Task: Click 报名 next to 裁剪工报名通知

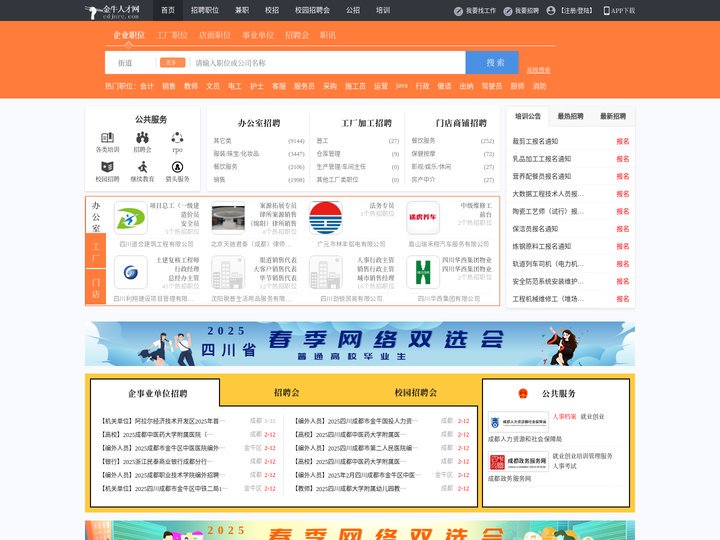Action: coord(623,141)
